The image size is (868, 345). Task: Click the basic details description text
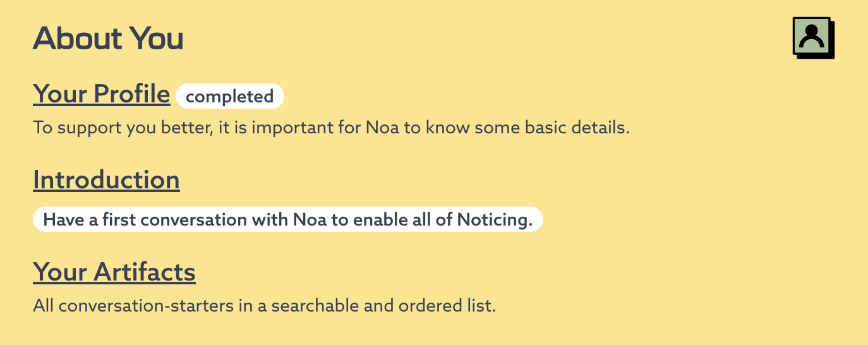point(332,128)
